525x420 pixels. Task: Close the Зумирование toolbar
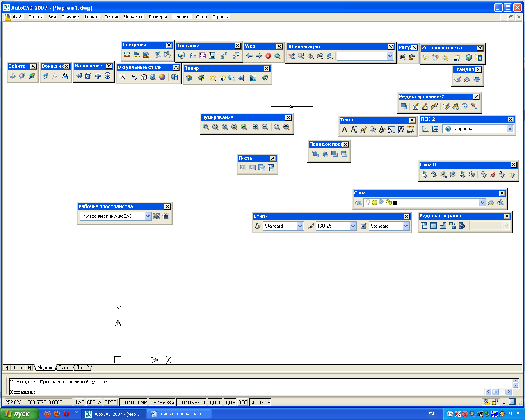pos(288,118)
